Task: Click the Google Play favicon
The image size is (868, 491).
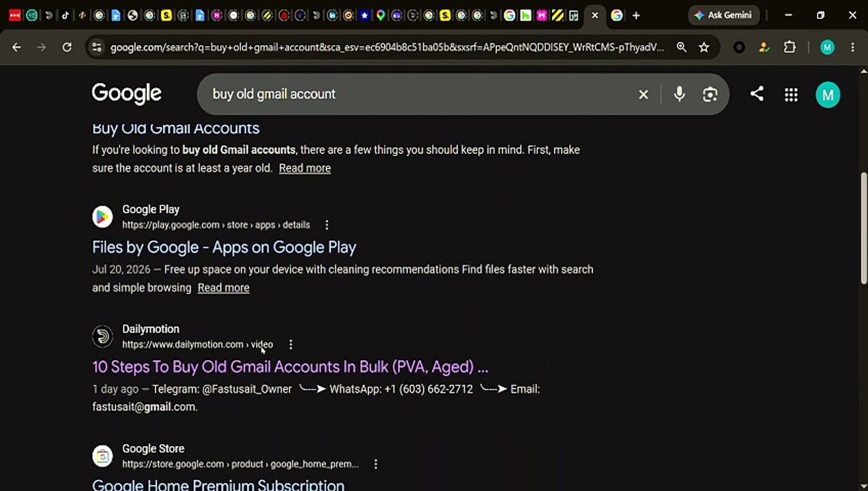Action: [102, 217]
